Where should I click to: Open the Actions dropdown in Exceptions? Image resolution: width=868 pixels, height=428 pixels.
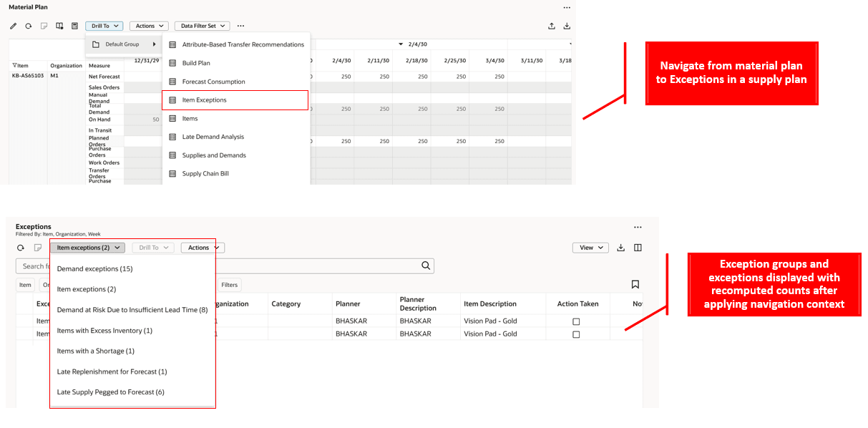click(203, 248)
